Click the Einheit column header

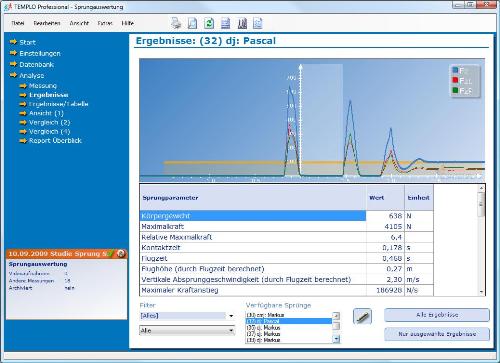[418, 198]
